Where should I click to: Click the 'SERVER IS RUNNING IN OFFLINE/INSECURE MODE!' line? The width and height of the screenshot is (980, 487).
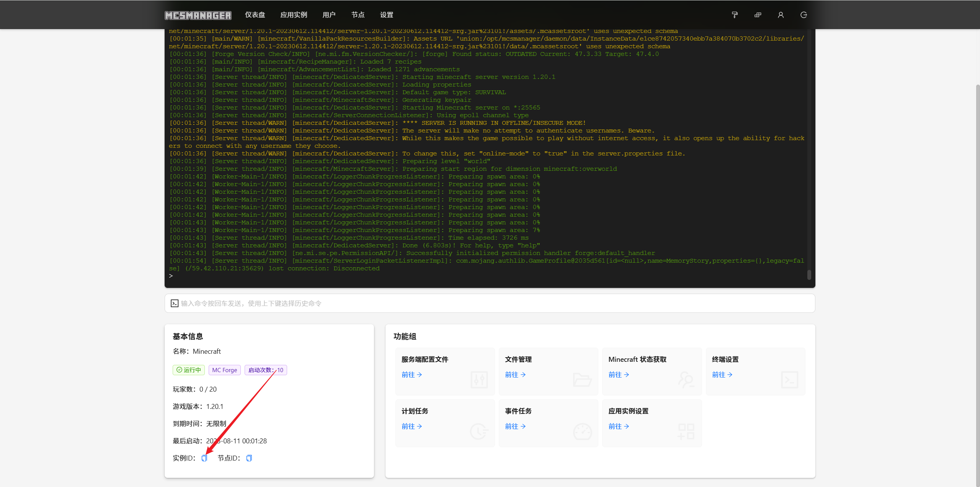(377, 123)
